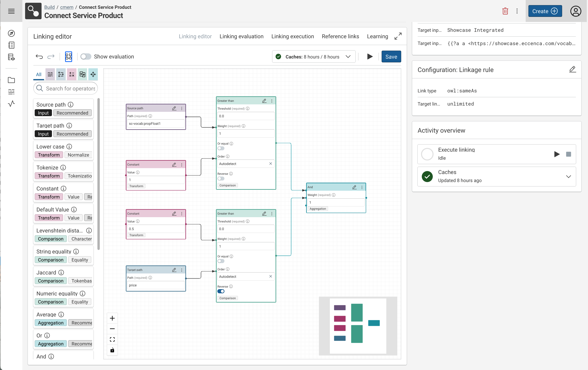Screen dimensions: 588x370
Task: Select the auto-layout grid icon
Action: pyautogui.click(x=69, y=57)
